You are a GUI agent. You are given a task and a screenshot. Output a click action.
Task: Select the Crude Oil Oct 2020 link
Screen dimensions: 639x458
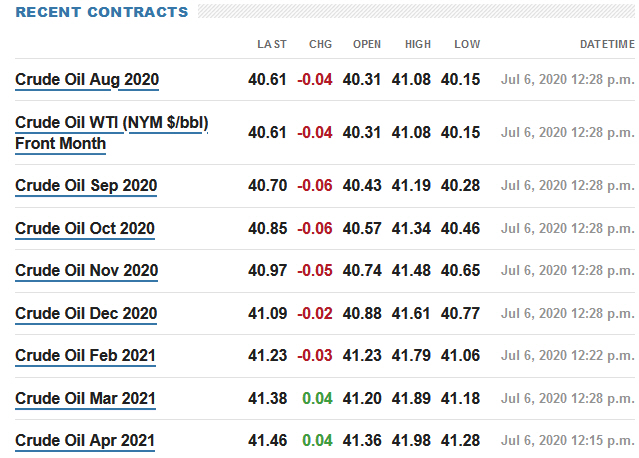click(x=85, y=228)
